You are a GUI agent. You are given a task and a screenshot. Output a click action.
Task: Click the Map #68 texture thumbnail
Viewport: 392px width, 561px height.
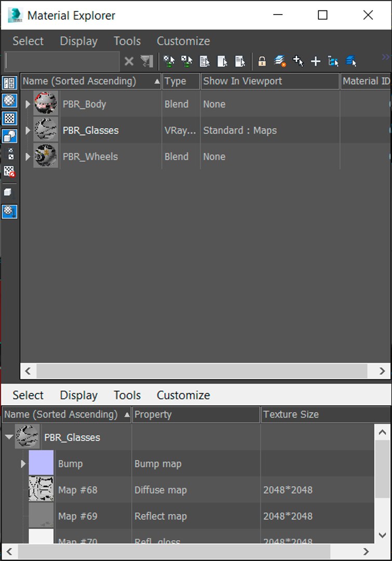(41, 489)
